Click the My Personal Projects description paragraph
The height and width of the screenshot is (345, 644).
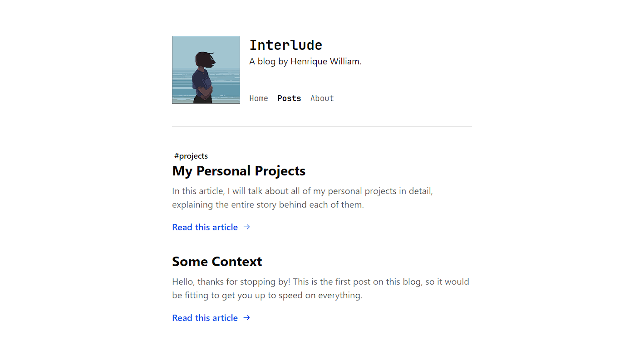302,198
